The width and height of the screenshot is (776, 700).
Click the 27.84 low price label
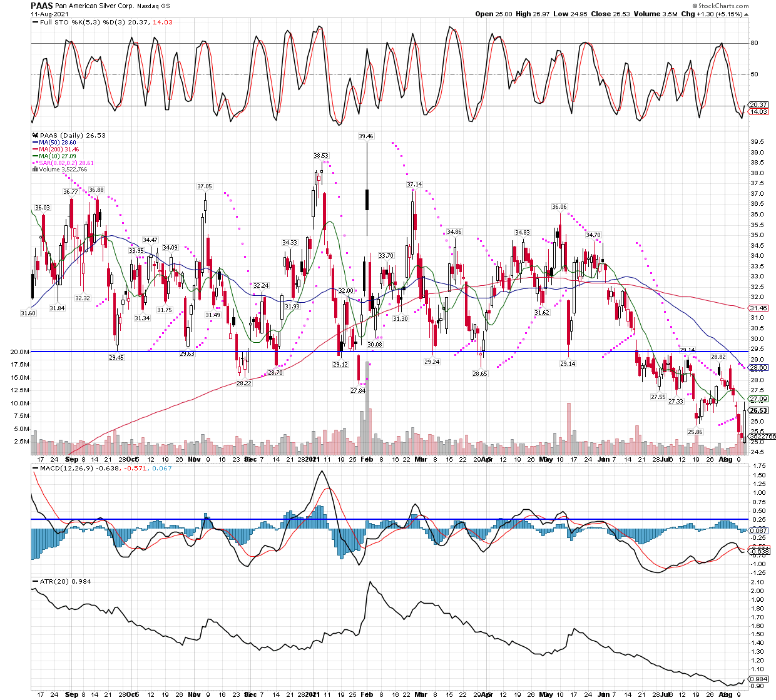pyautogui.click(x=358, y=391)
